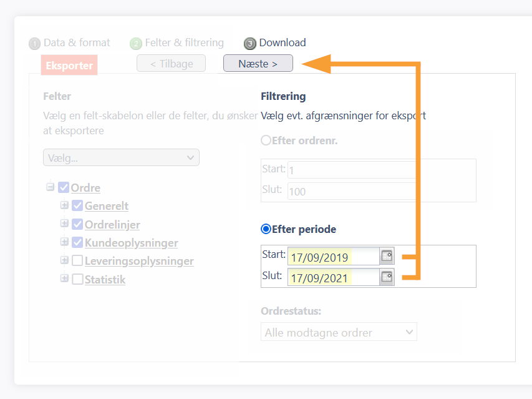
Task: Click step 1 circle icon for Data & format
Action: (34, 44)
